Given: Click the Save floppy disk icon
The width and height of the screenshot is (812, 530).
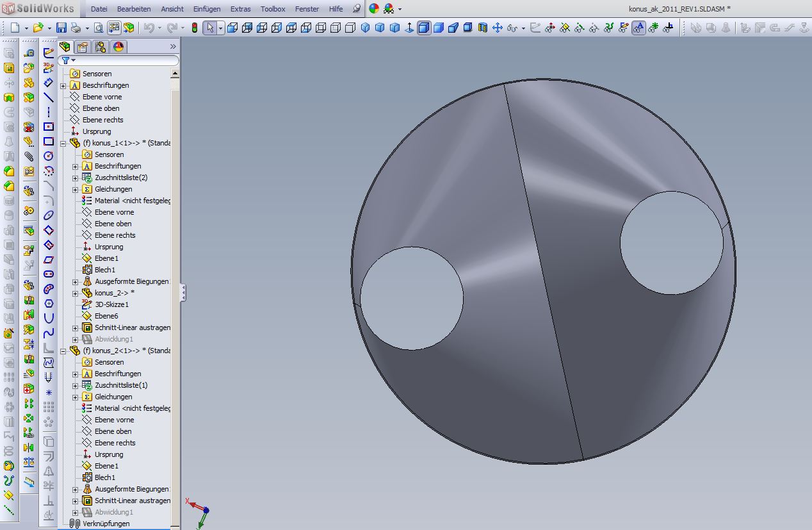Looking at the screenshot, I should click(x=61, y=28).
